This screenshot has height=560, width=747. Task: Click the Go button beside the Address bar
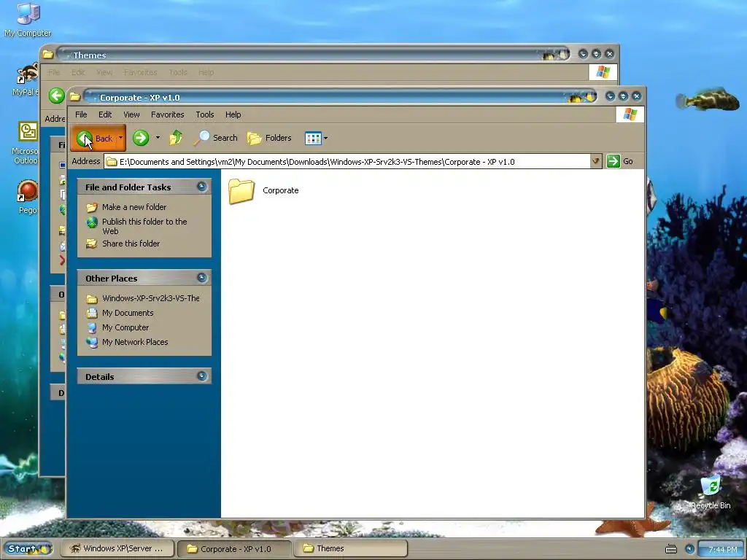tap(620, 161)
